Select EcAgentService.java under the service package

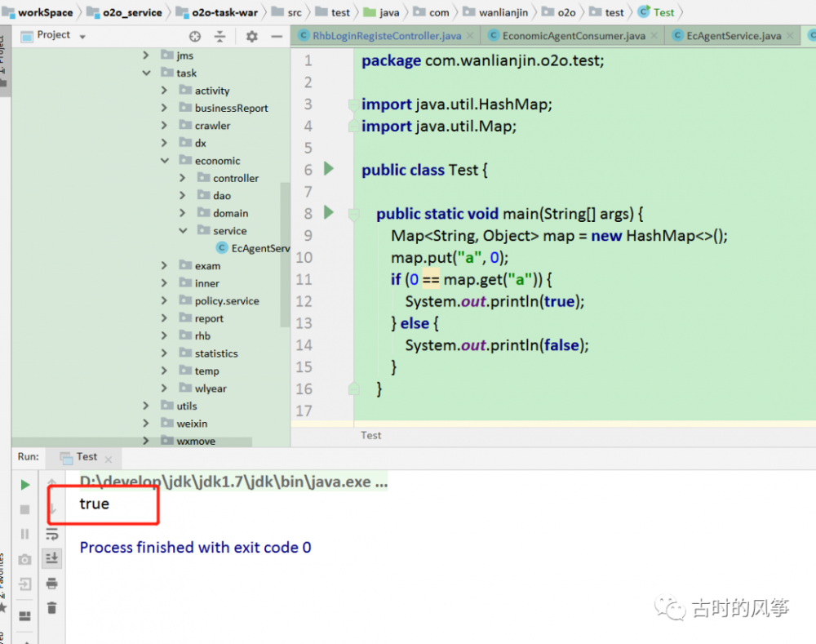tap(253, 248)
